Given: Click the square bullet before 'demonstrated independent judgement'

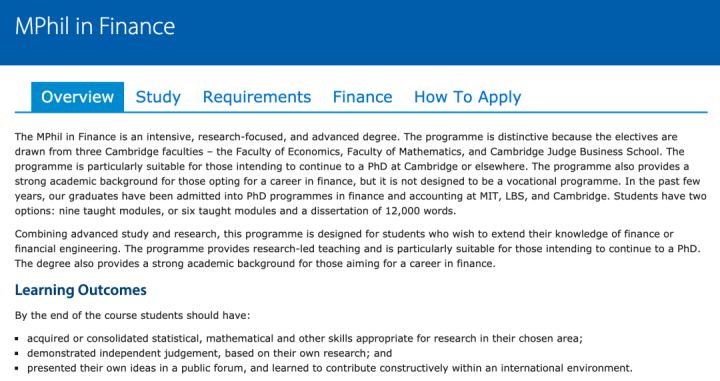Looking at the screenshot, I should pos(17,354).
